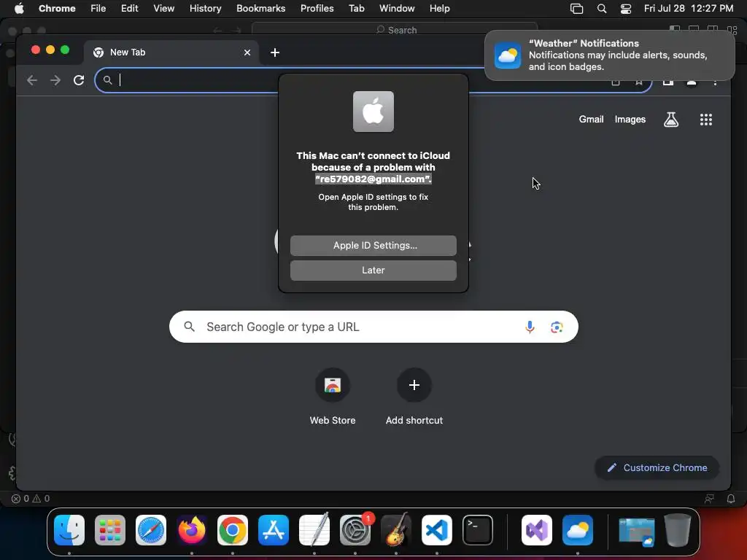Viewport: 747px width, 560px height.
Task: Open Weather app from the Dock
Action: click(x=578, y=530)
